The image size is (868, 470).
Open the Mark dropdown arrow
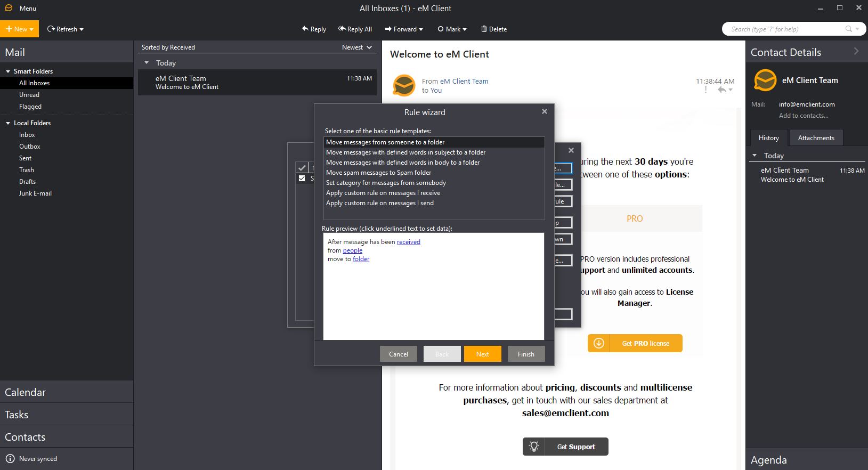[465, 29]
